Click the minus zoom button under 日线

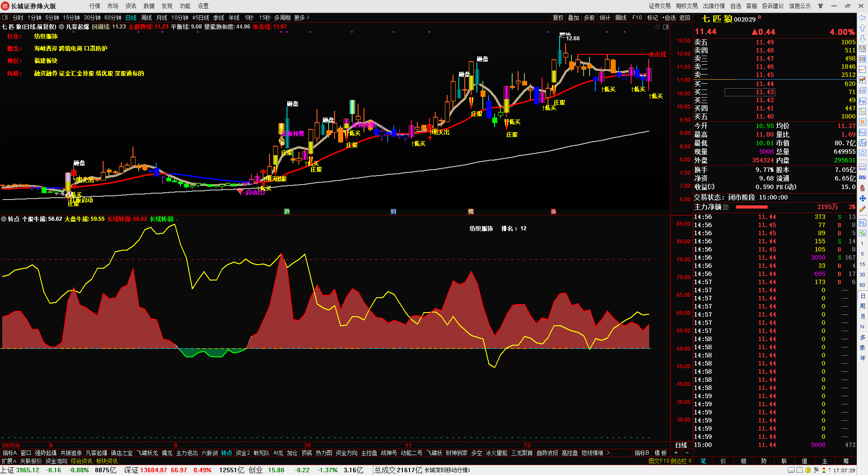[687, 453]
